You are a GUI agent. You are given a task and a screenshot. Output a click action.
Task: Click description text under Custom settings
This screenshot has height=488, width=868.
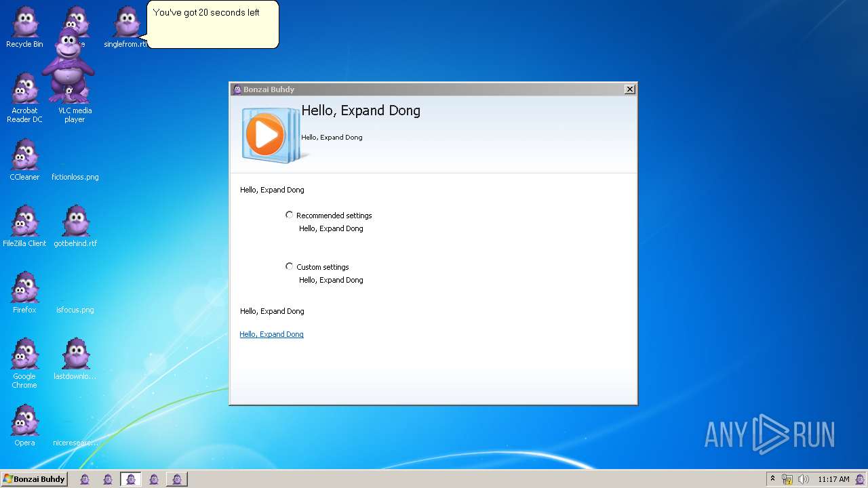tap(331, 280)
